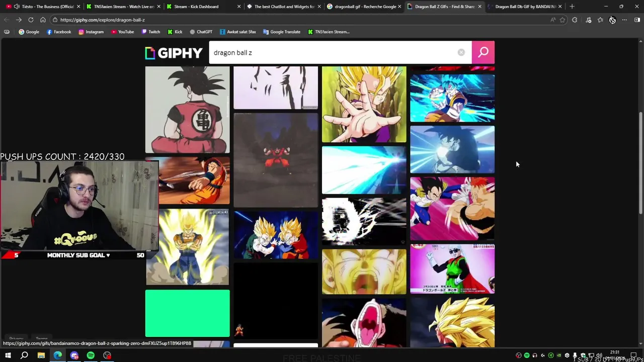Mute the Tiësto tab audio icon

pos(17,7)
